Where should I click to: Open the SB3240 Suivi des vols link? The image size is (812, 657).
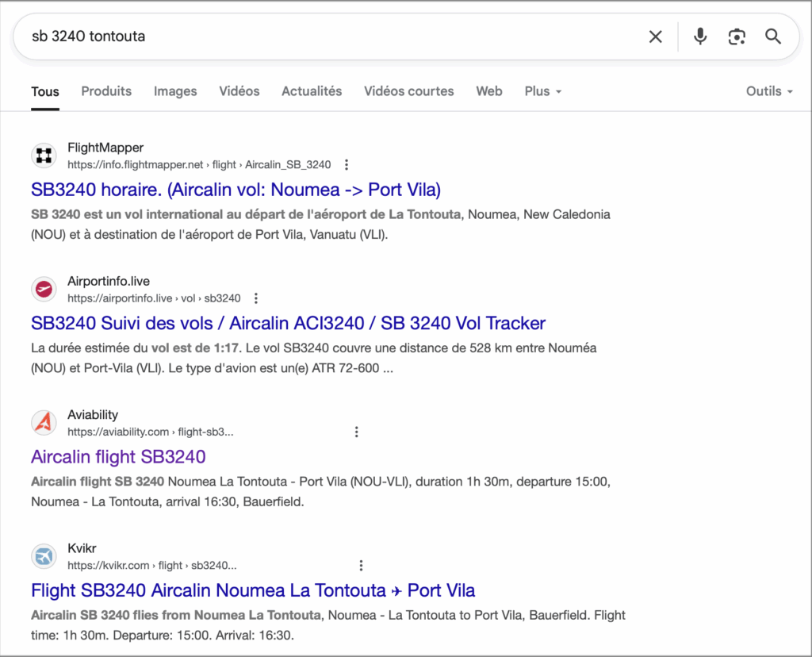[288, 323]
